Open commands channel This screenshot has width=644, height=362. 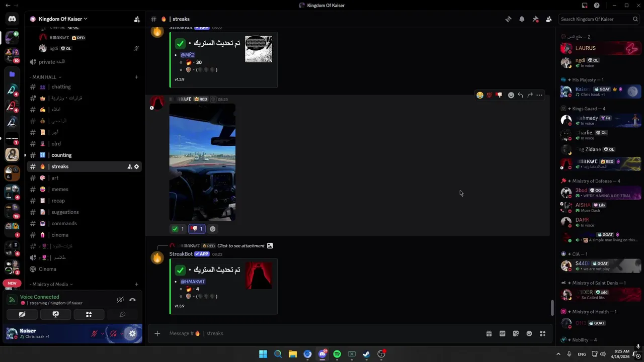click(x=84, y=223)
